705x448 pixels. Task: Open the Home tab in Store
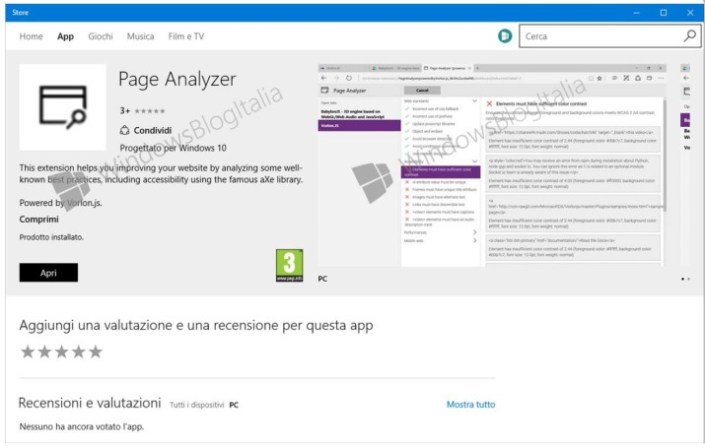(31, 36)
